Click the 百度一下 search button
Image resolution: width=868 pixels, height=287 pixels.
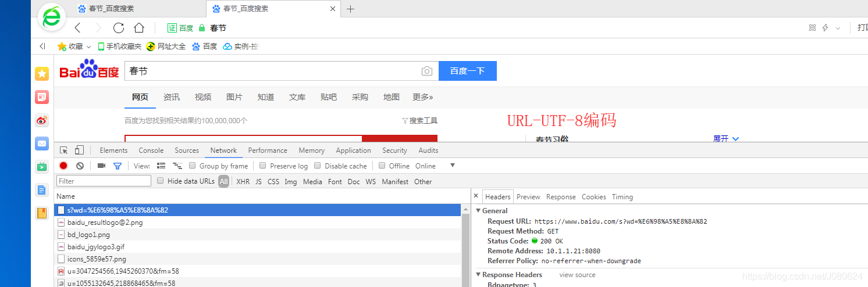[x=468, y=71]
